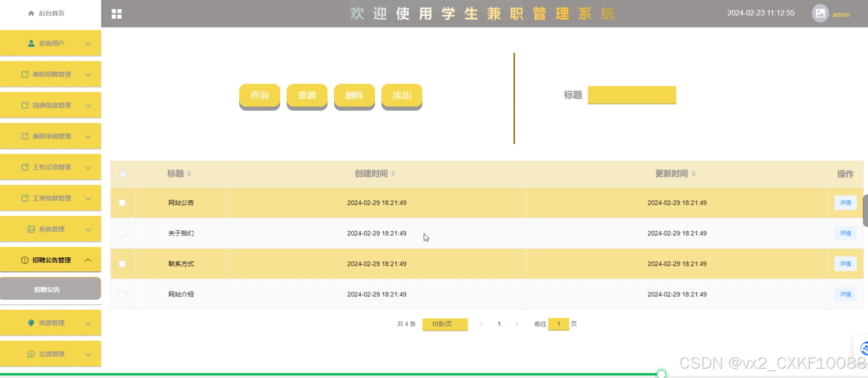Go to next page arrow
The height and width of the screenshot is (378, 868).
coord(517,324)
